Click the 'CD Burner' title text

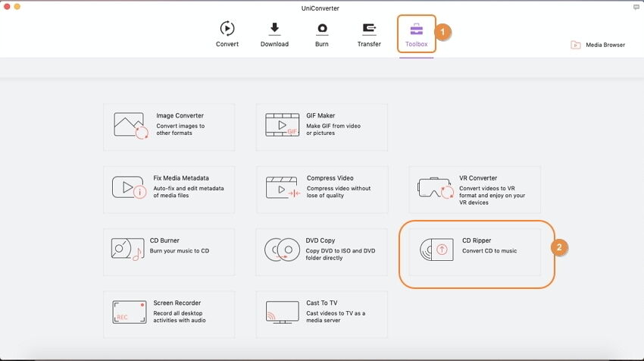coord(164,240)
